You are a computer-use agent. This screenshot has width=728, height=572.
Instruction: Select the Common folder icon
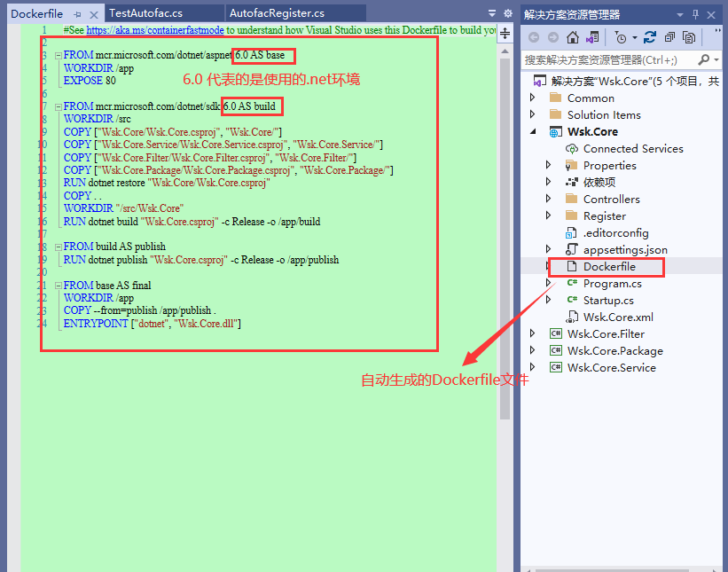click(555, 98)
